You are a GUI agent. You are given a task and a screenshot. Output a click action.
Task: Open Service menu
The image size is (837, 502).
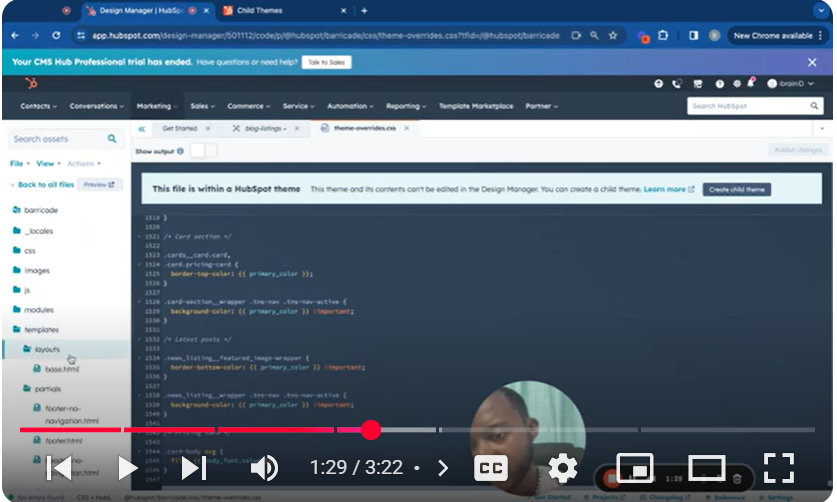(298, 106)
